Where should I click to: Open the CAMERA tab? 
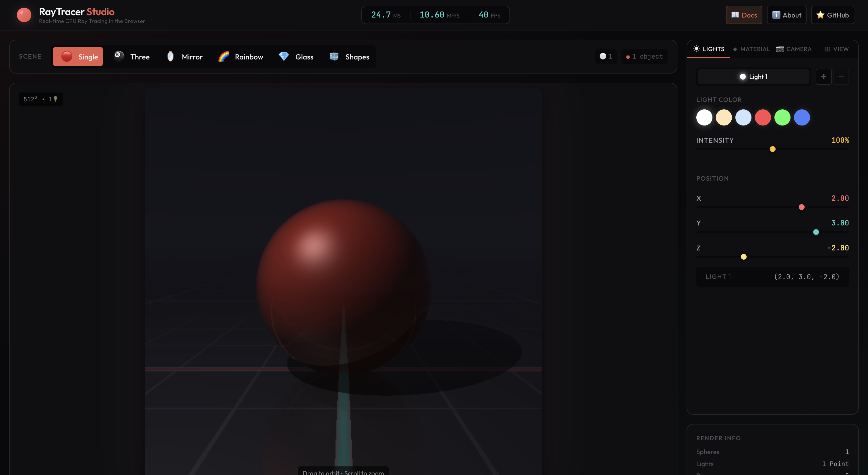(794, 49)
